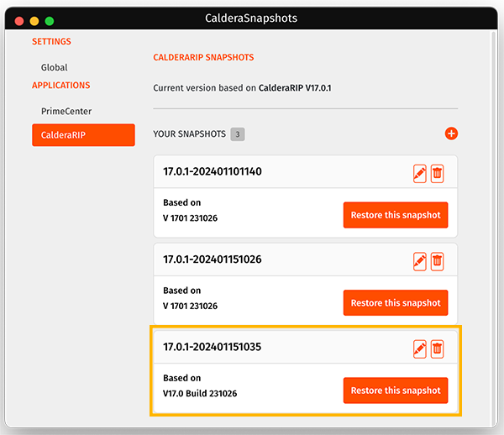Delete snapshot 17.0.1-202401151035 with trash icon
Image resolution: width=504 pixels, height=435 pixels.
[437, 349]
